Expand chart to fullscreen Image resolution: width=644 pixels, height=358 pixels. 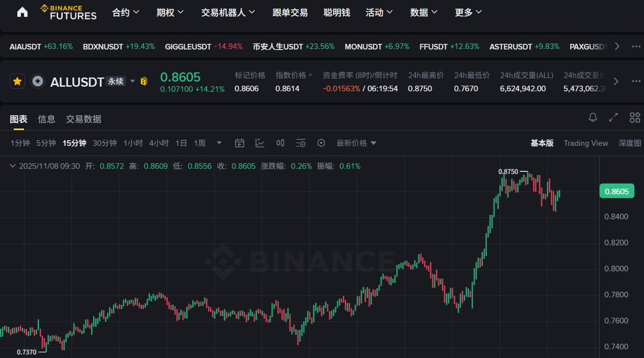pyautogui.click(x=613, y=118)
